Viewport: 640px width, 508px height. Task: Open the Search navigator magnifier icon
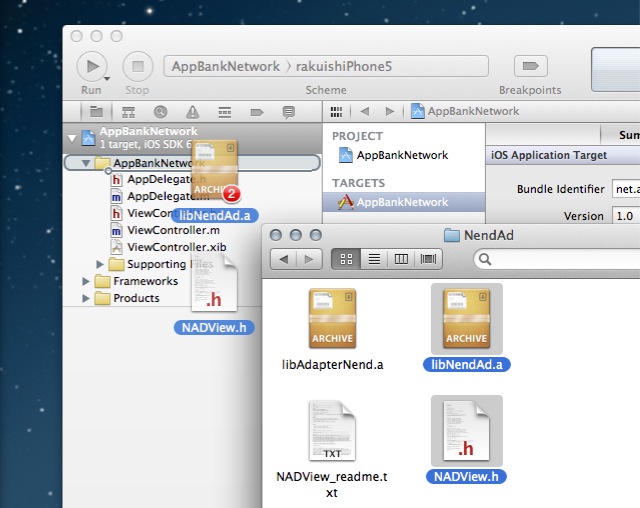click(160, 111)
